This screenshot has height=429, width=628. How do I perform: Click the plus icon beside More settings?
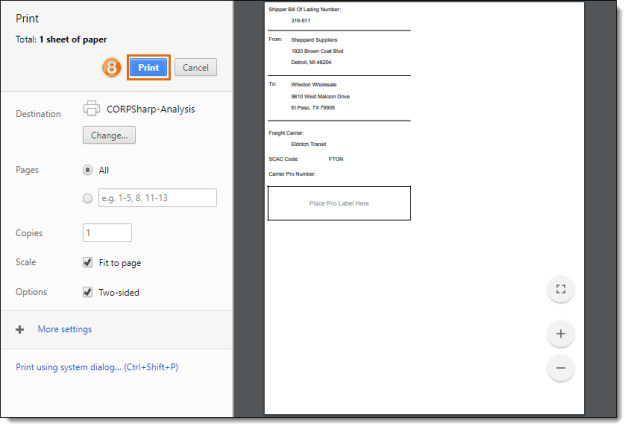pyautogui.click(x=20, y=329)
